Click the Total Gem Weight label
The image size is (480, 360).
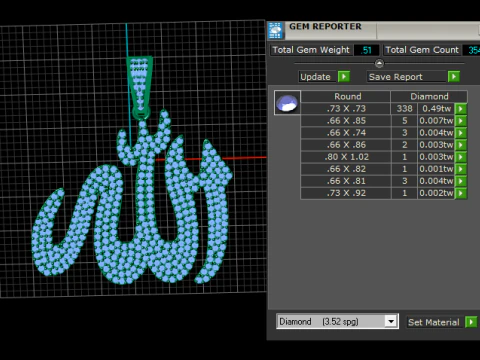pyautogui.click(x=311, y=50)
